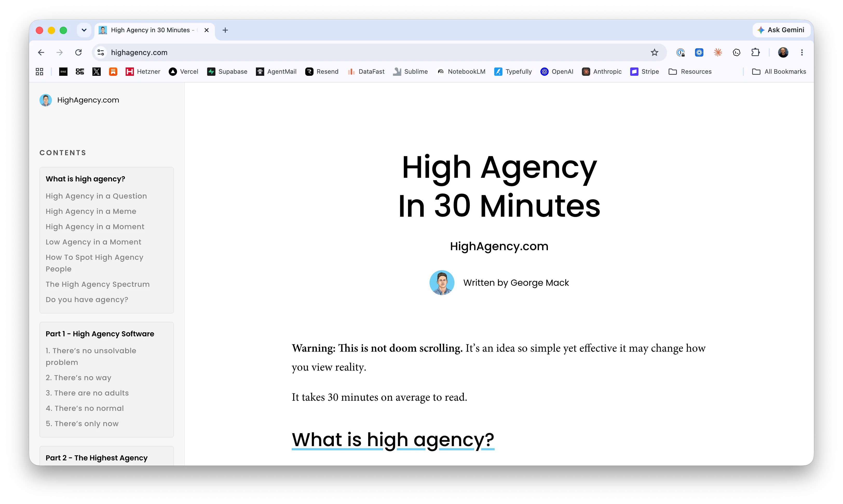Open the NotebookLM bookmark
This screenshot has width=843, height=504.
[461, 71]
